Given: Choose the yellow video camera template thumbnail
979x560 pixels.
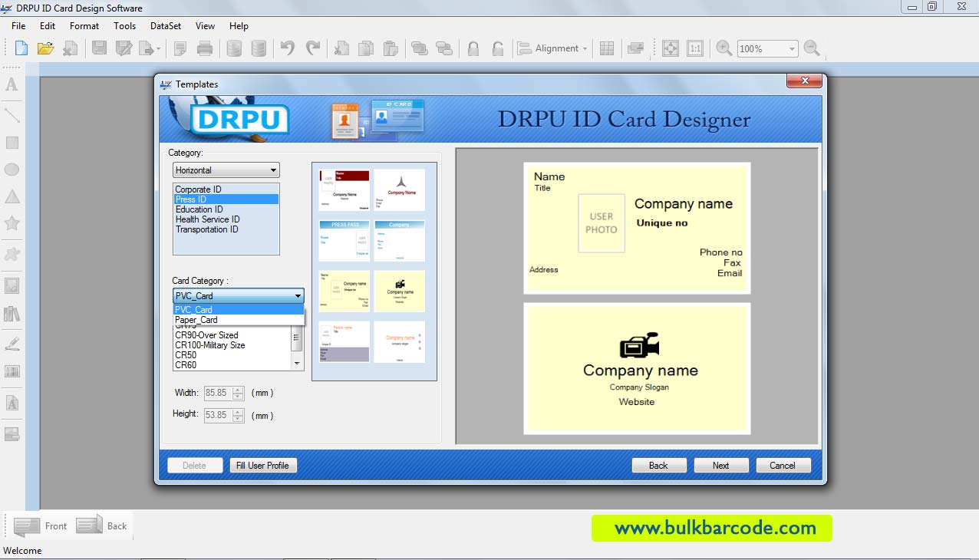Looking at the screenshot, I should (400, 291).
